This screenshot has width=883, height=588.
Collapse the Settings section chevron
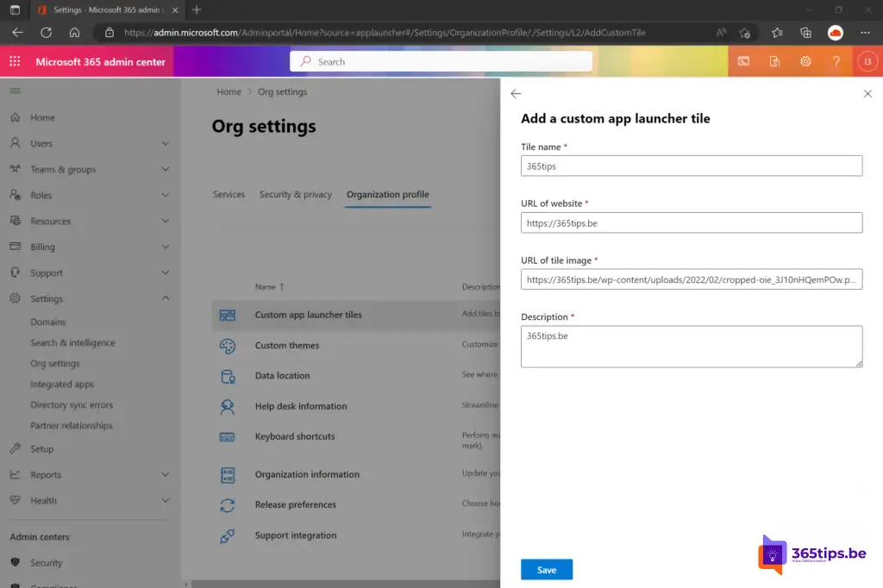pyautogui.click(x=165, y=298)
